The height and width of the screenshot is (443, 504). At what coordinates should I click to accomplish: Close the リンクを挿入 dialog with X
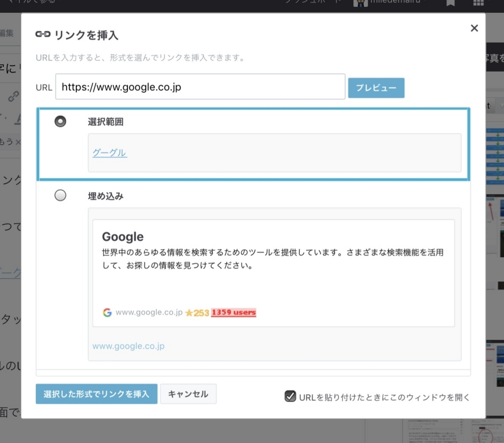click(474, 28)
